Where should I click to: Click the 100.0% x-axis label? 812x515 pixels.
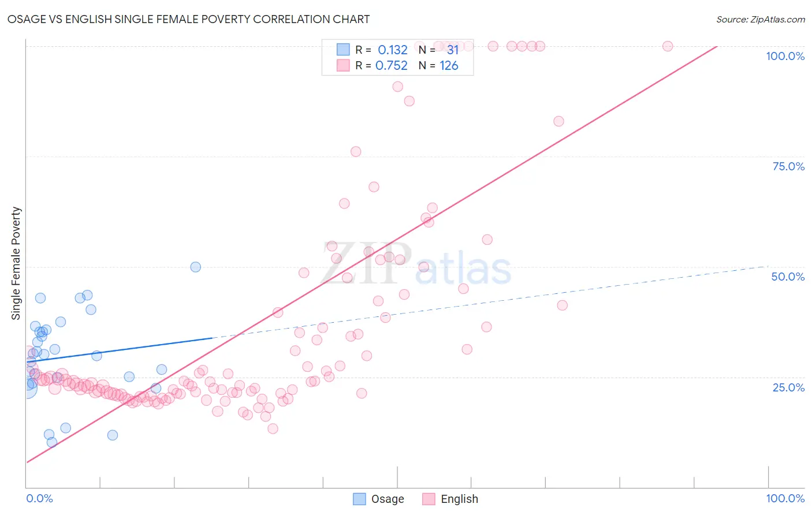785,498
